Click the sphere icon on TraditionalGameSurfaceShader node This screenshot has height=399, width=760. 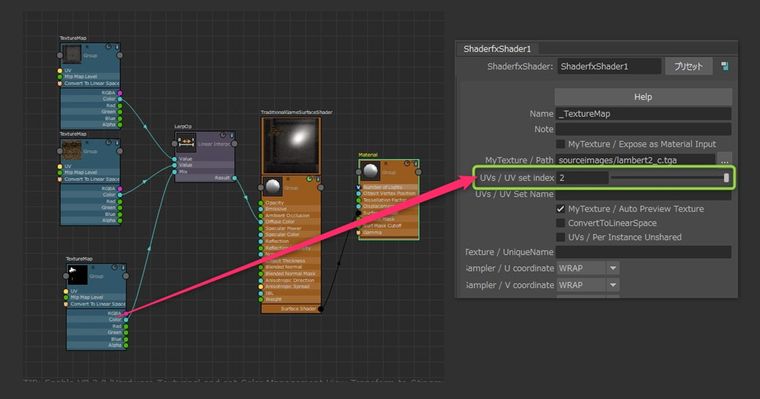pos(273,186)
